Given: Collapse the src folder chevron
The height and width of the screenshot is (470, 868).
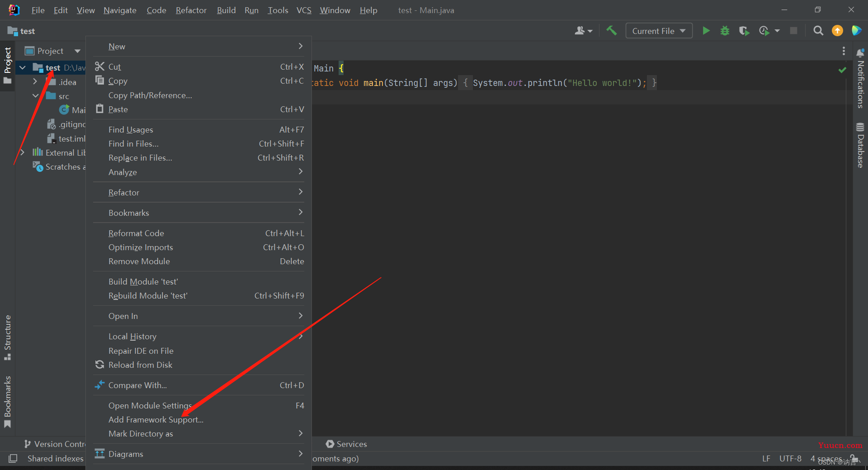Looking at the screenshot, I should coord(35,96).
